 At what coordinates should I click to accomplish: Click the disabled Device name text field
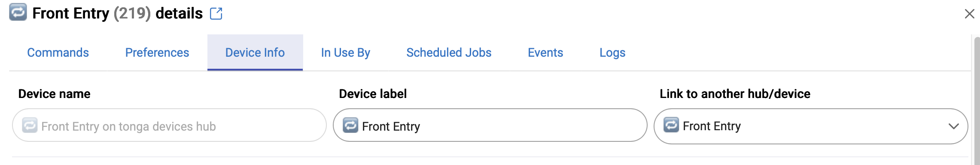pyautogui.click(x=169, y=125)
